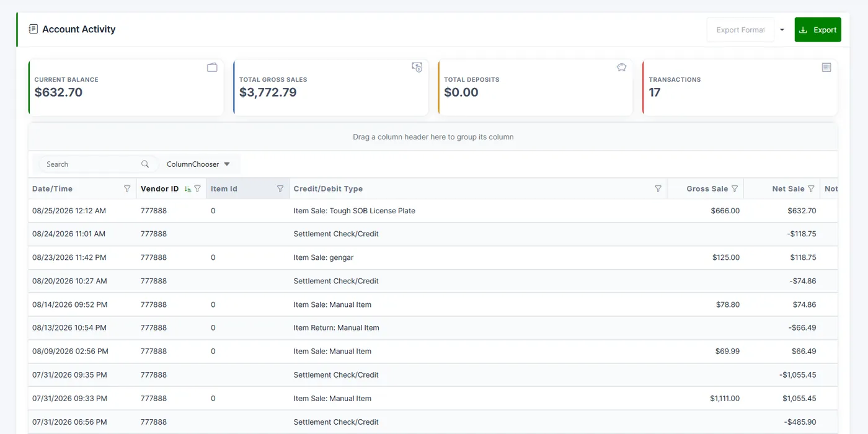This screenshot has height=434, width=868.
Task: Click the Total Deposits $0.00 value
Action: pyautogui.click(x=461, y=92)
